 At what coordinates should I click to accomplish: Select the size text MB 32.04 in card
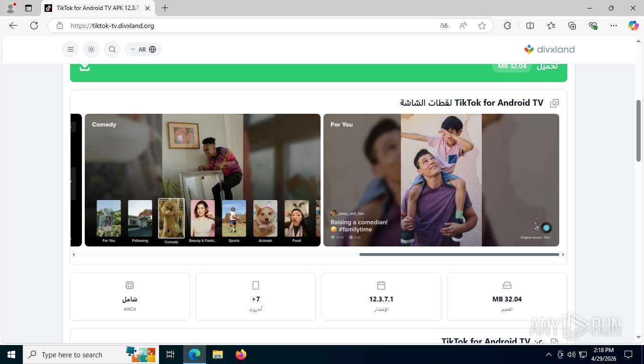(x=507, y=299)
